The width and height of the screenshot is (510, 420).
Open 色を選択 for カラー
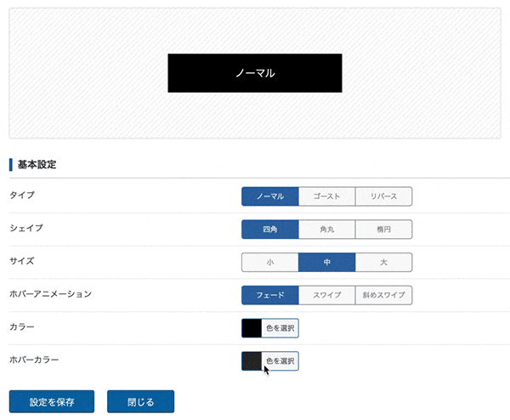280,328
